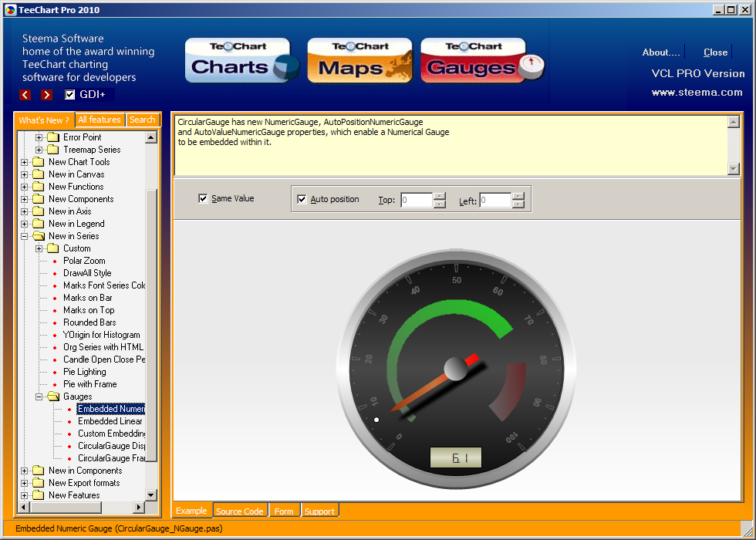Expand the Error Point tree node

(x=39, y=137)
